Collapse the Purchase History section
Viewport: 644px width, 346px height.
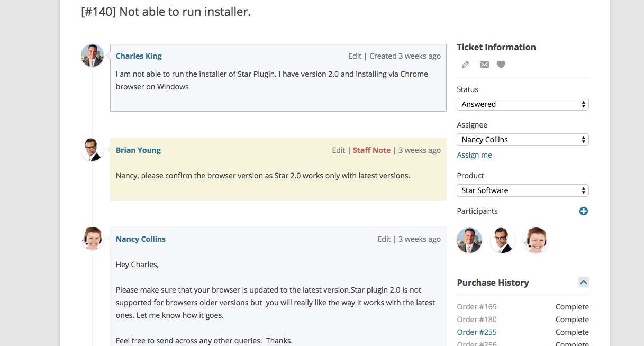click(x=583, y=282)
